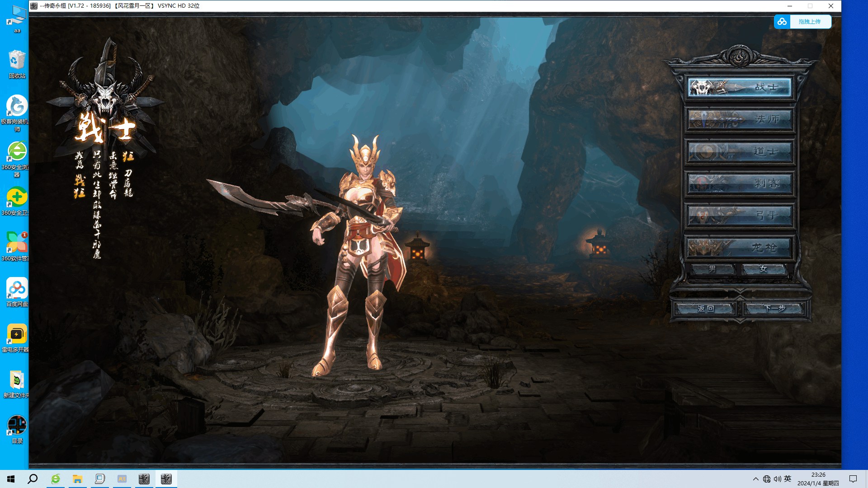Screen dimensions: 868x488
Task: Open the aa desktop shortcut
Action: [x=17, y=19]
